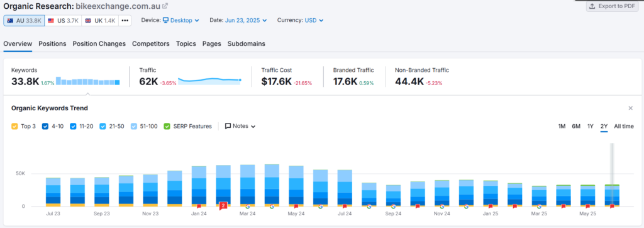
Task: Select the US 3.7K database
Action: [64, 21]
